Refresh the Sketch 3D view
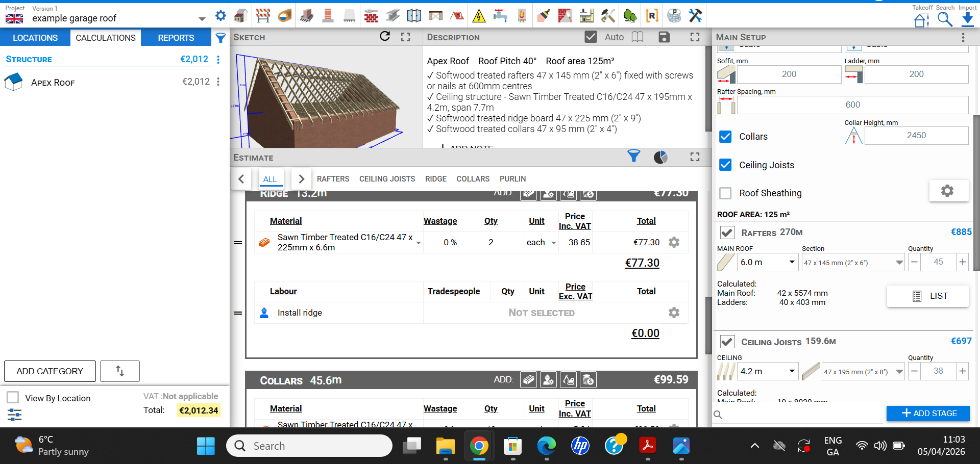 [x=384, y=37]
